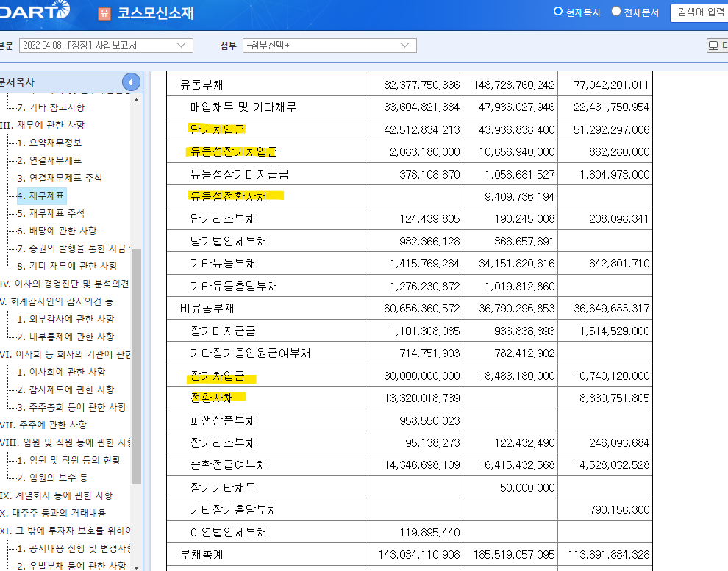This screenshot has height=571, width=728.
Task: Open 7. 기타 참고사항 in outline
Action: click(51, 107)
